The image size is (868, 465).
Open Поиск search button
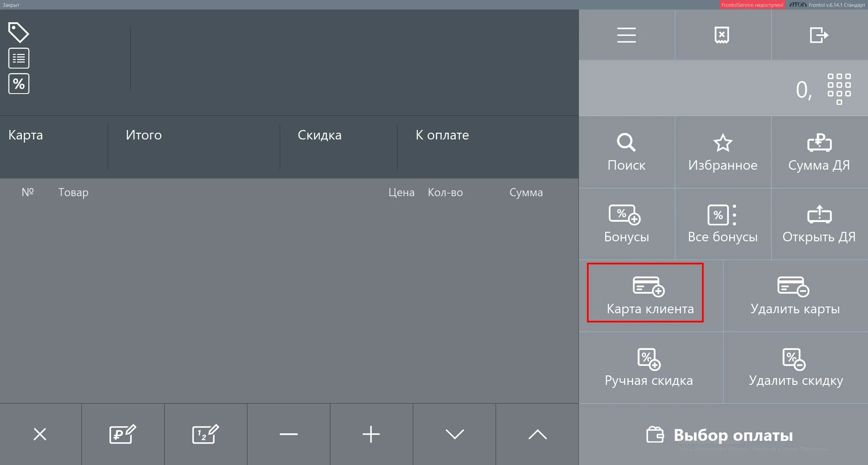coord(626,152)
